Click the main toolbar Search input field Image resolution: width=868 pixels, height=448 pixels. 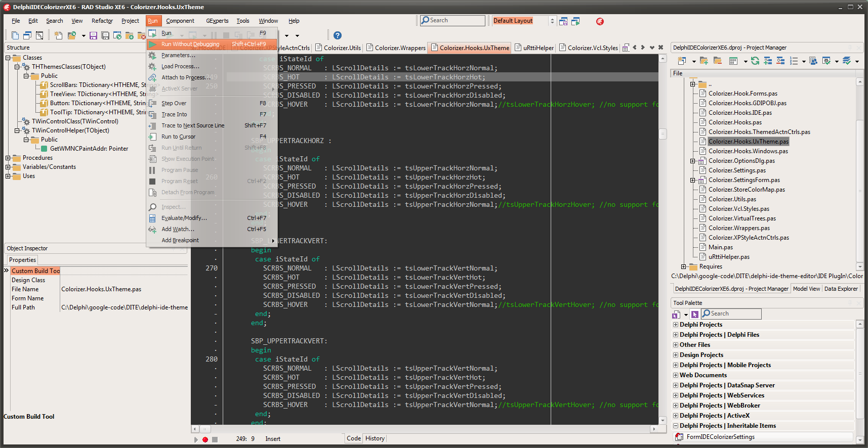pyautogui.click(x=452, y=20)
